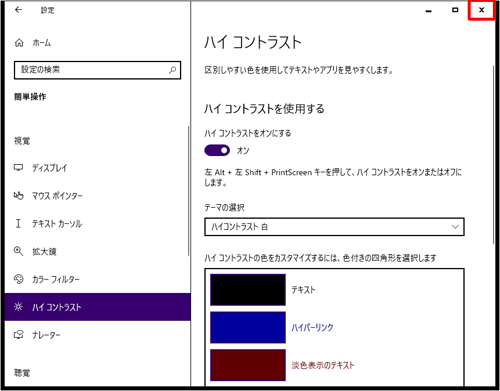500x391 pixels.
Task: Click the テキスト カーソル I-beam icon
Action: [x=18, y=223]
